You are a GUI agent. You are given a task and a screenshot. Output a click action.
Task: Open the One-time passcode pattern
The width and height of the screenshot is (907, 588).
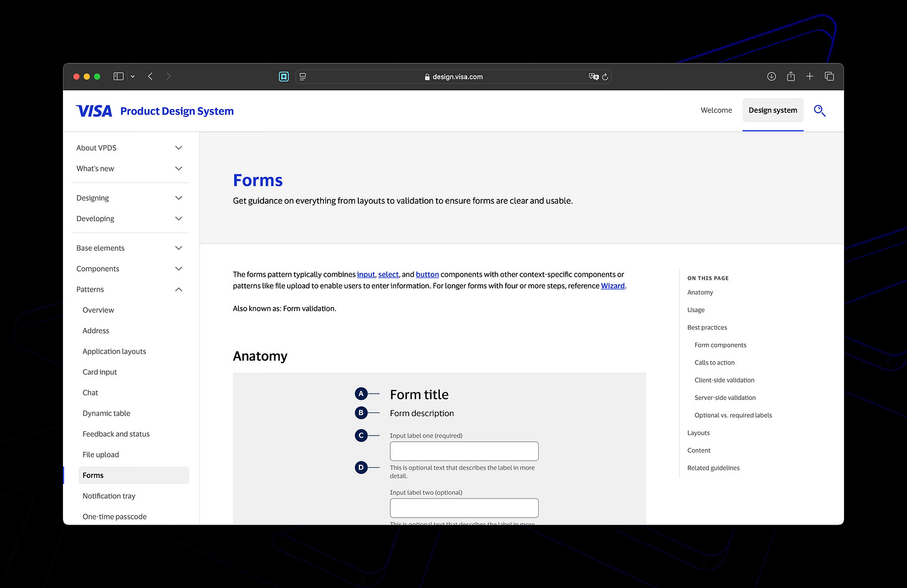(115, 516)
